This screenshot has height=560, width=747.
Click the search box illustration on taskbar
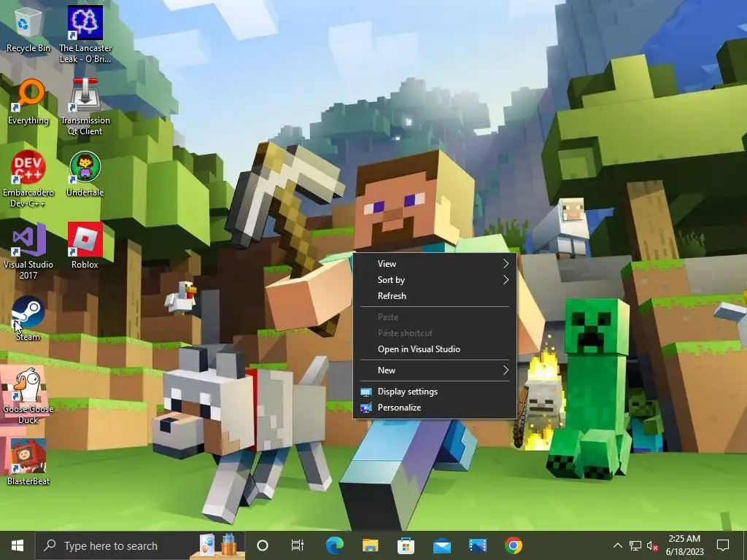coord(217,545)
